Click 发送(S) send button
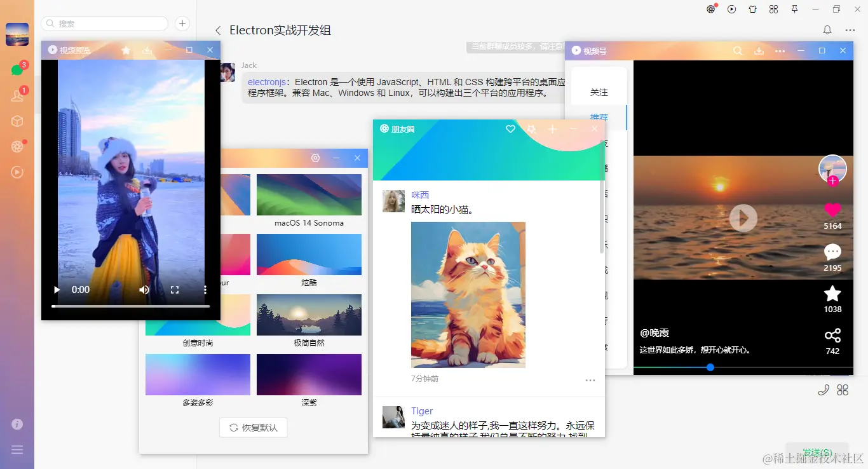 click(x=817, y=452)
